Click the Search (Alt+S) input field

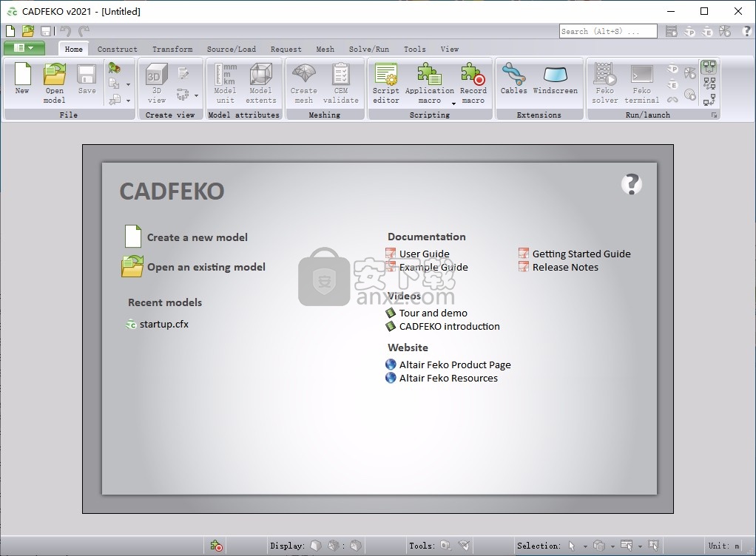click(x=608, y=31)
